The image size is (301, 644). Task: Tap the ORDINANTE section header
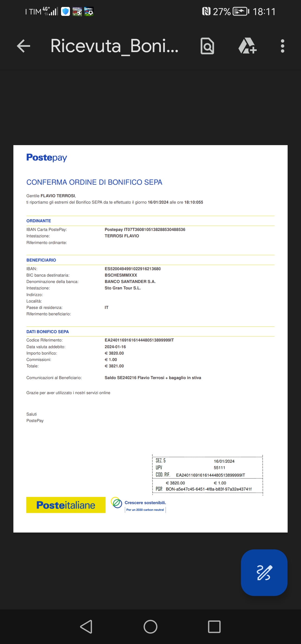point(39,221)
